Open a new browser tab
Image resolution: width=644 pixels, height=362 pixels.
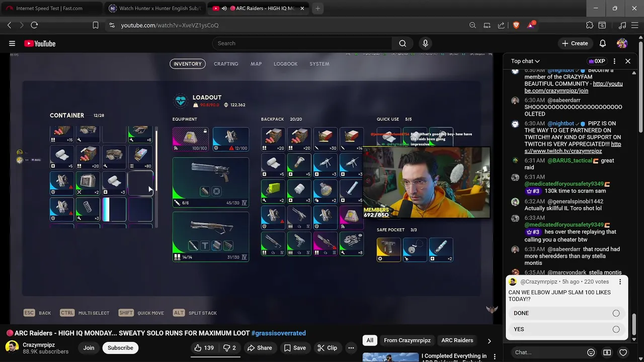point(317,9)
